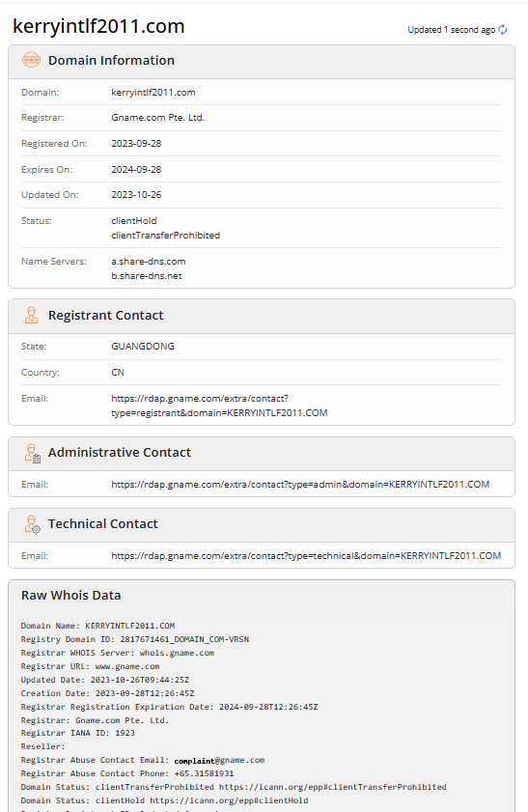Click the Administrative Contact clipboard person icon
Viewport: 528px width, 812px height.
(x=32, y=453)
